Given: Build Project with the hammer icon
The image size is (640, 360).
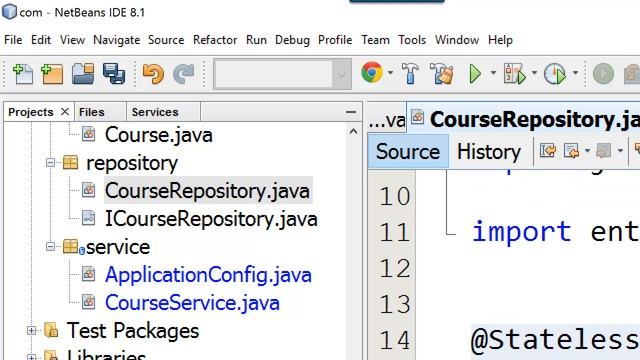Looking at the screenshot, I should [x=410, y=74].
